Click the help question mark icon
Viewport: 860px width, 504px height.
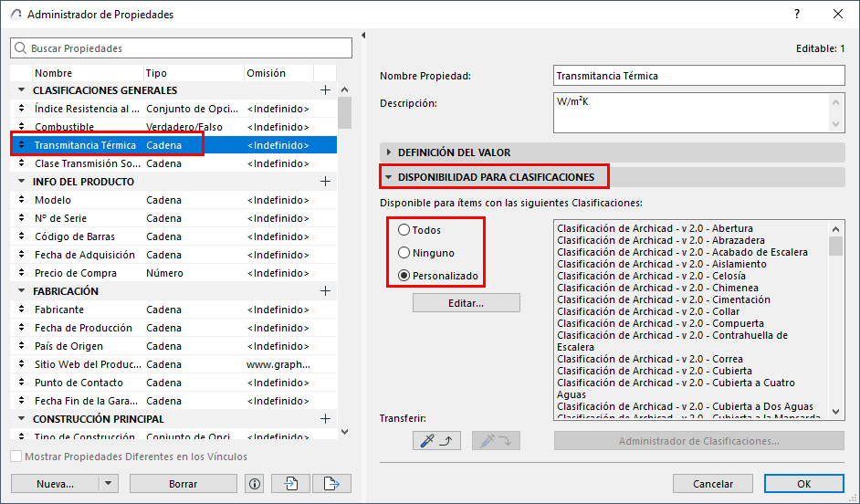pos(797,15)
